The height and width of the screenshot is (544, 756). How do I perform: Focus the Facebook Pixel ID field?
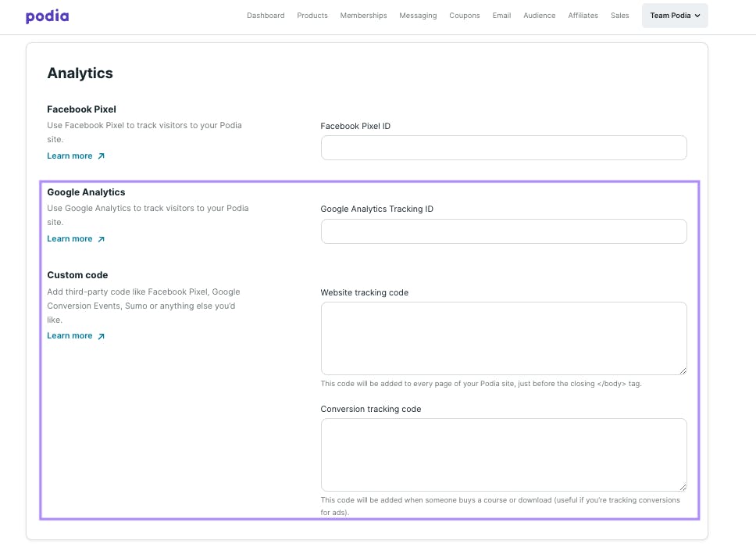(504, 148)
